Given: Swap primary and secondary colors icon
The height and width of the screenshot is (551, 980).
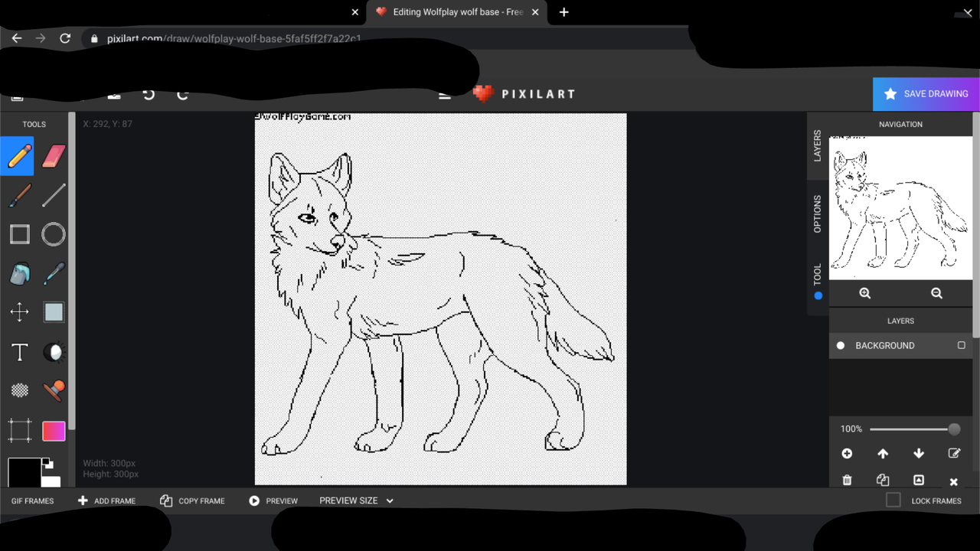Looking at the screenshot, I should 47,463.
